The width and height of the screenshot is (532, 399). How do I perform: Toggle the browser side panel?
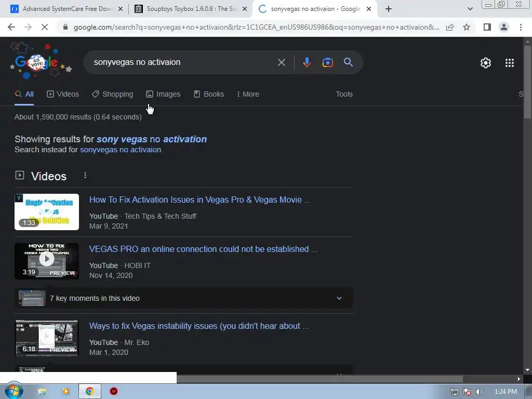(487, 27)
